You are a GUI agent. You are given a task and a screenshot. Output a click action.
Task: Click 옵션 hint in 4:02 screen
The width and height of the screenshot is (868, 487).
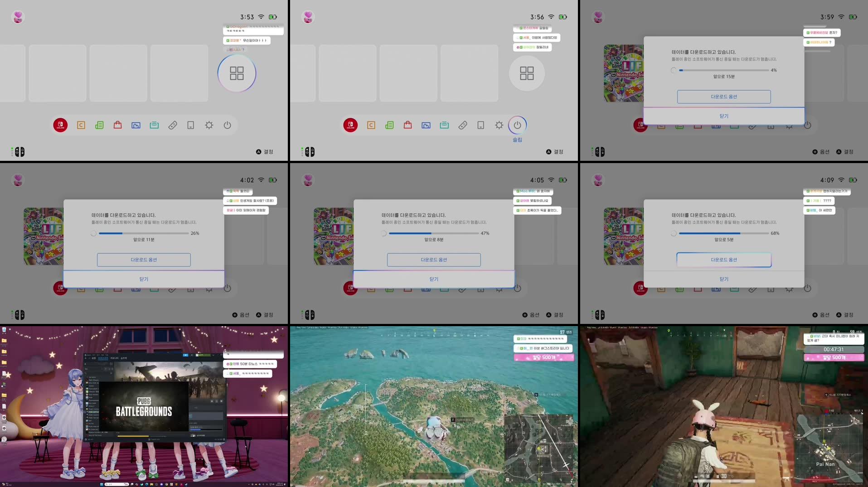click(x=241, y=315)
